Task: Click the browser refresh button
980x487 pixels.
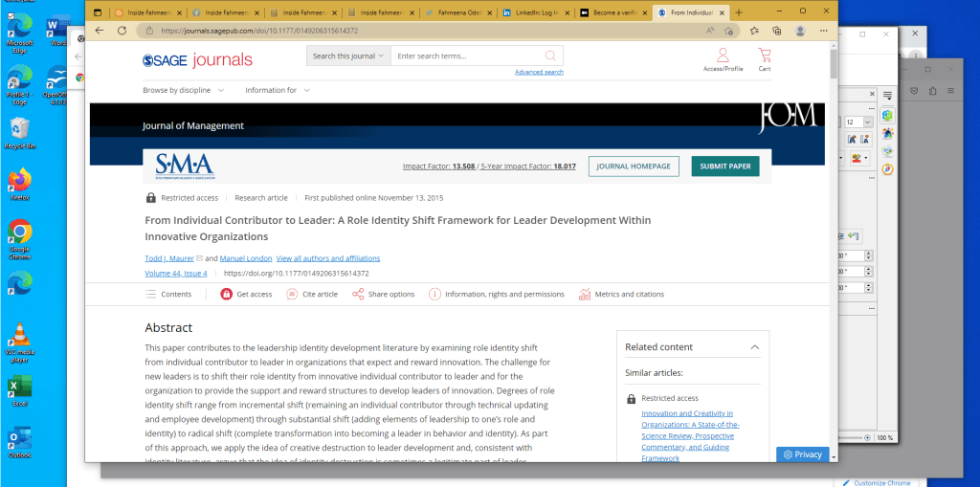Action: tap(122, 31)
